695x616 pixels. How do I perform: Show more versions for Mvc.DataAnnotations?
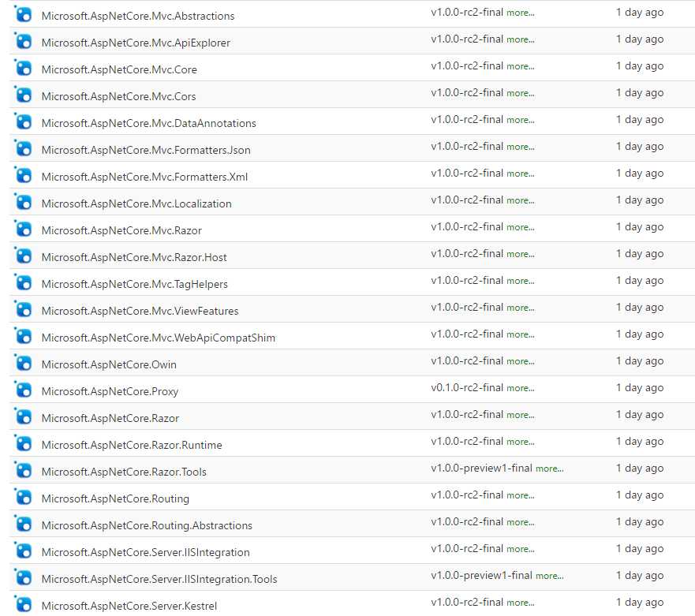click(x=521, y=120)
